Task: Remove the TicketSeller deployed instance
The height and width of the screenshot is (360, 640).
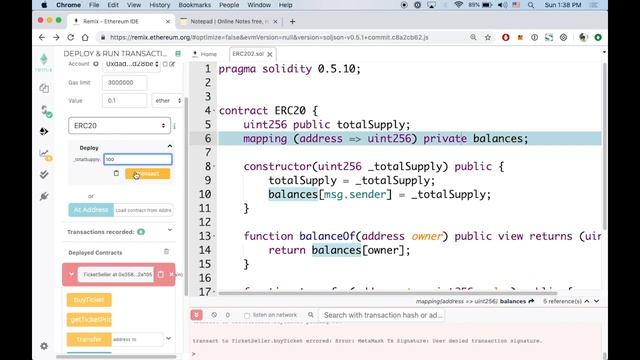Action: click(171, 274)
